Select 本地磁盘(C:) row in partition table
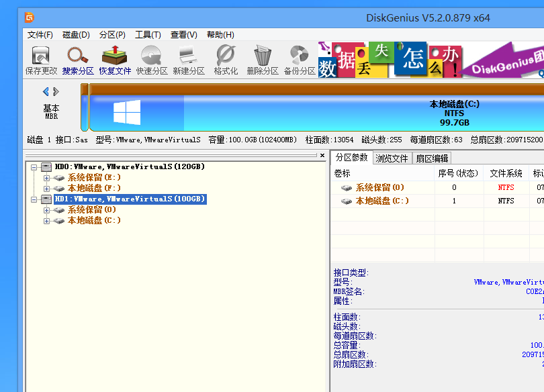 coord(437,201)
